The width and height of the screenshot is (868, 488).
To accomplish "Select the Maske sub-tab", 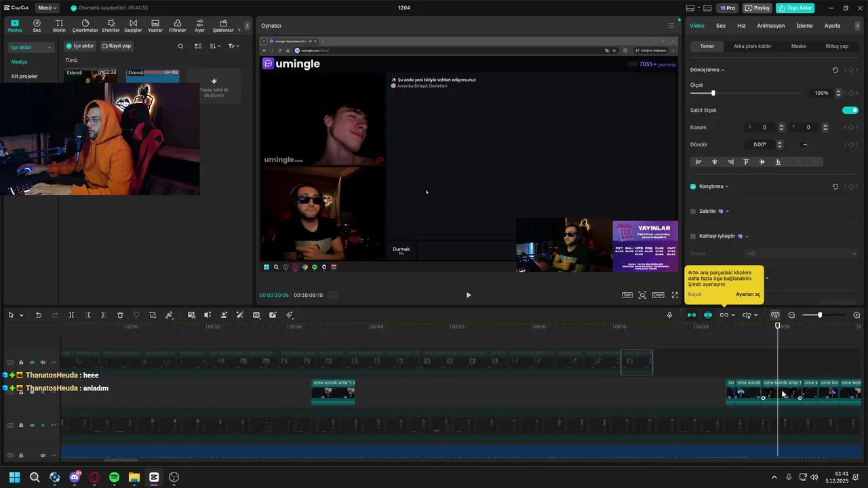I will click(799, 46).
